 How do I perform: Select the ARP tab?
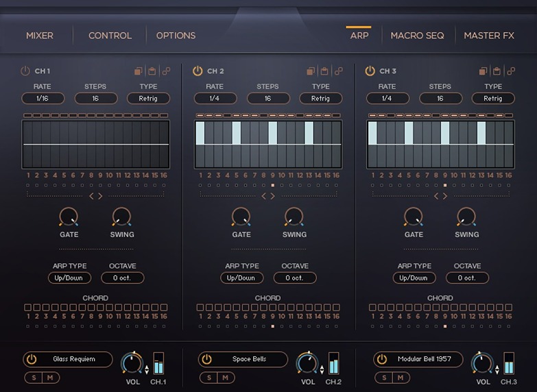pyautogui.click(x=359, y=36)
